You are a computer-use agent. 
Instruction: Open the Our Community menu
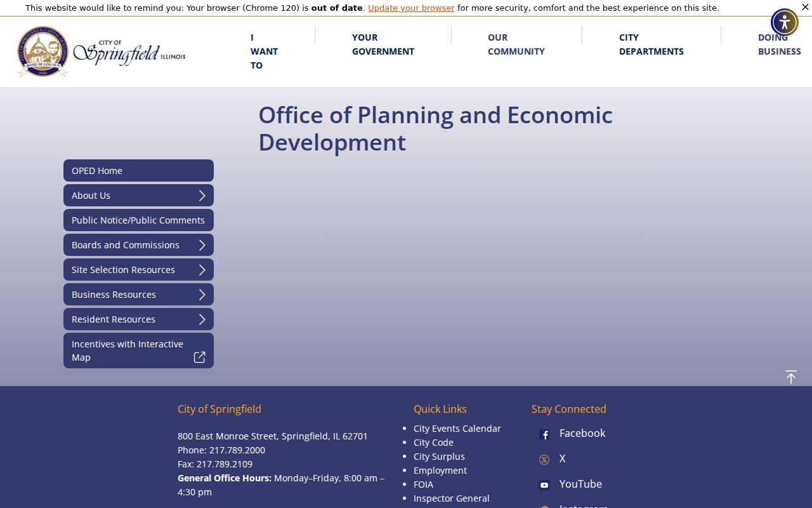(x=516, y=44)
